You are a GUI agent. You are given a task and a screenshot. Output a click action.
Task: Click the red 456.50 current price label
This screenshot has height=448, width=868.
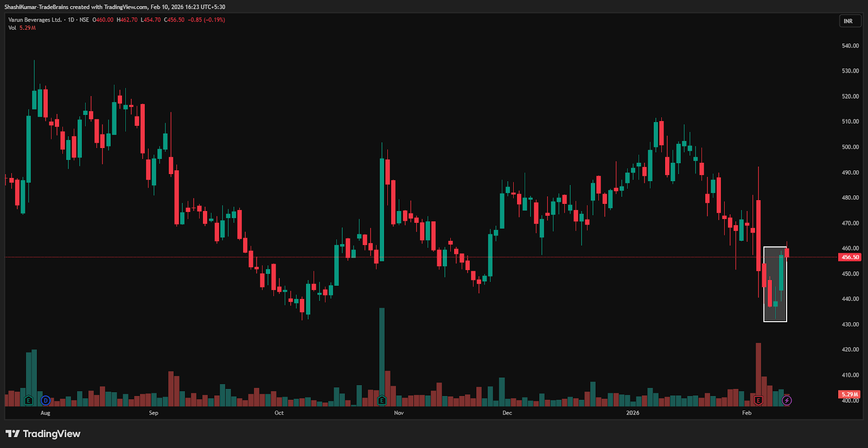850,257
